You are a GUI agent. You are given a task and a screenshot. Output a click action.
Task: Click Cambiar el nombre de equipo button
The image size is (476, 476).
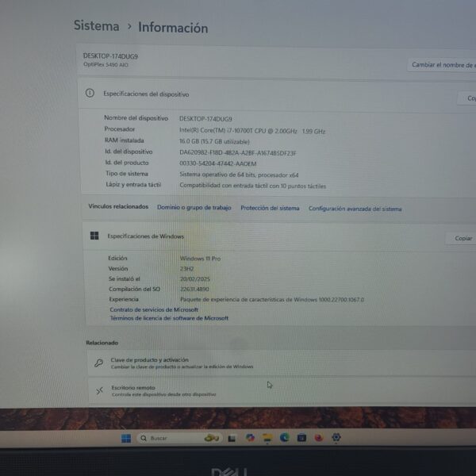pyautogui.click(x=442, y=65)
